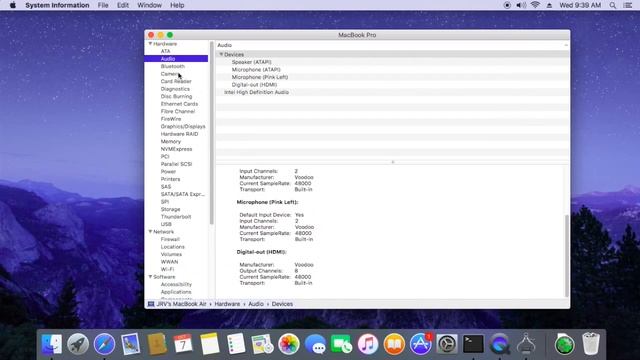Screen dimensions: 640x360
Task: Select Camera in the sidebar
Action: (x=170, y=74)
